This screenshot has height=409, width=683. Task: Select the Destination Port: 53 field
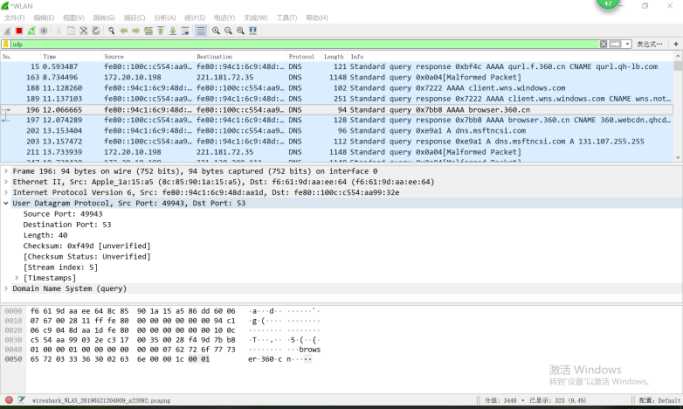tap(67, 224)
